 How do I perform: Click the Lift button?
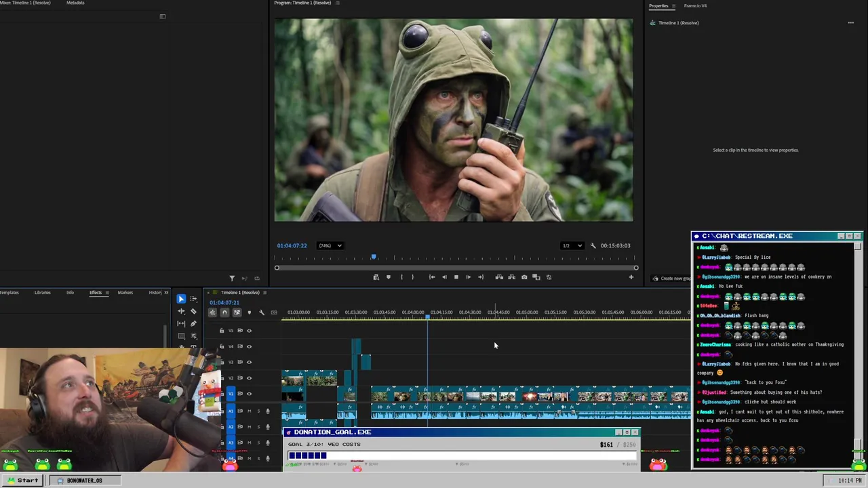coord(499,277)
